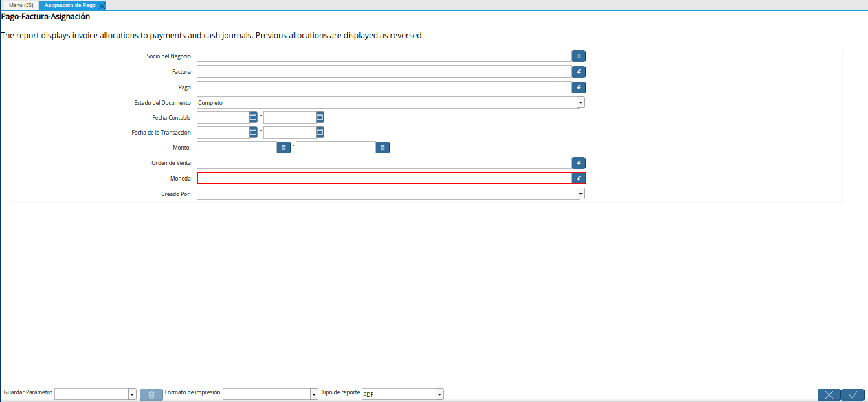This screenshot has height=402, width=868.
Task: Open calculator for Monto maximum value
Action: coord(383,148)
